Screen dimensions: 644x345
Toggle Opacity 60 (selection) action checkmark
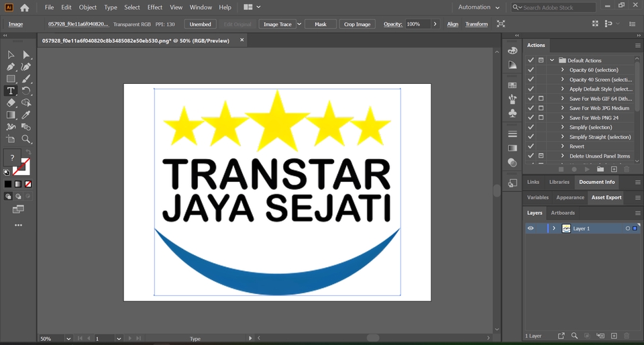531,70
